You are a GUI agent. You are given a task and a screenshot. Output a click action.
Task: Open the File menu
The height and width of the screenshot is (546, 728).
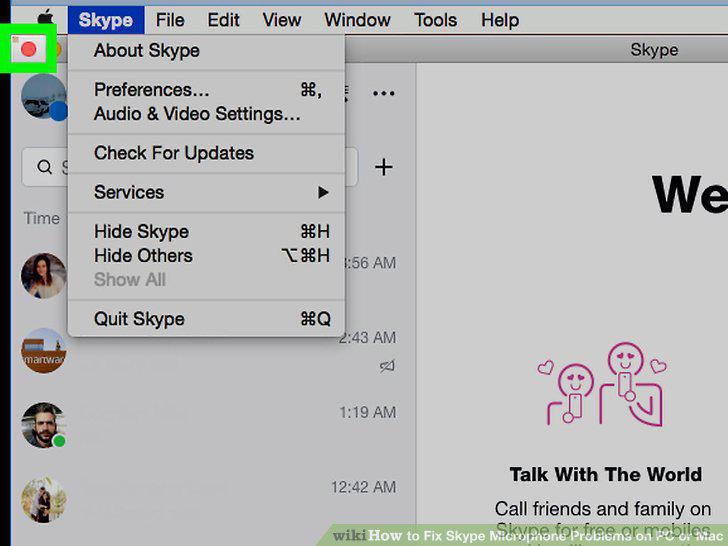(170, 20)
